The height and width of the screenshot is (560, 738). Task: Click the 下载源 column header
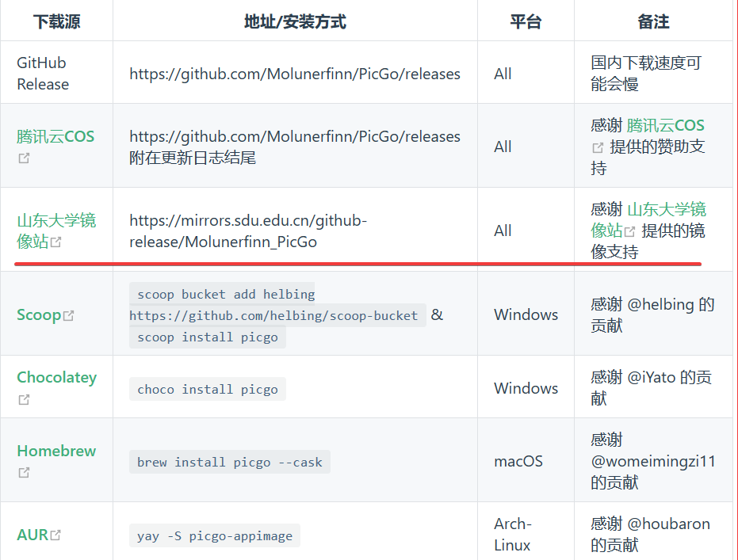coord(56,21)
